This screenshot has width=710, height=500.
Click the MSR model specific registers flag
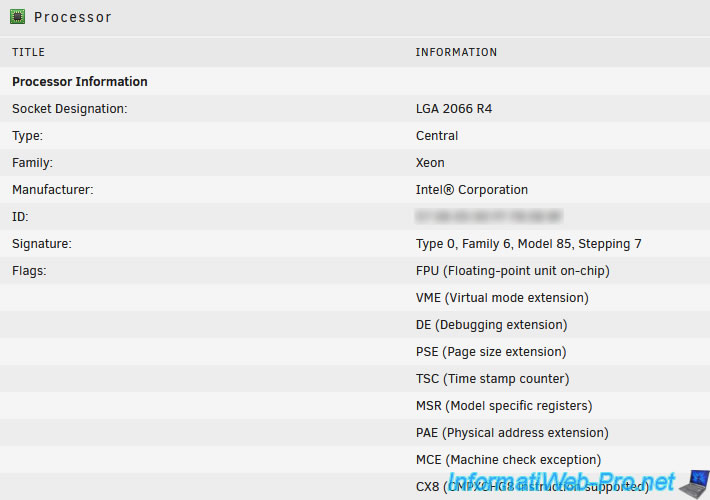(503, 406)
